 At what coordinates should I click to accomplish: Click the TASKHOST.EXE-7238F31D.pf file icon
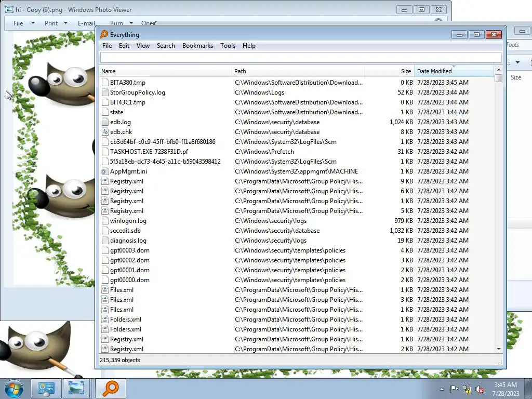click(x=105, y=152)
